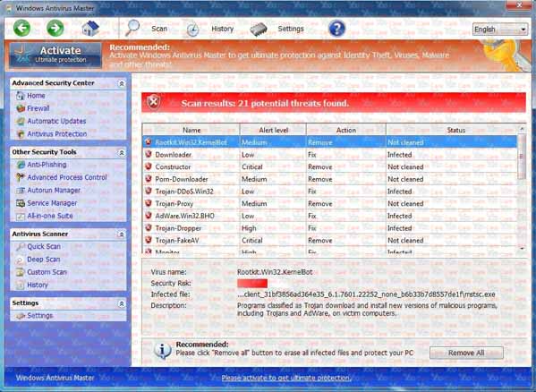
Task: Click the Firewall sidebar icon
Action: pyautogui.click(x=21, y=108)
